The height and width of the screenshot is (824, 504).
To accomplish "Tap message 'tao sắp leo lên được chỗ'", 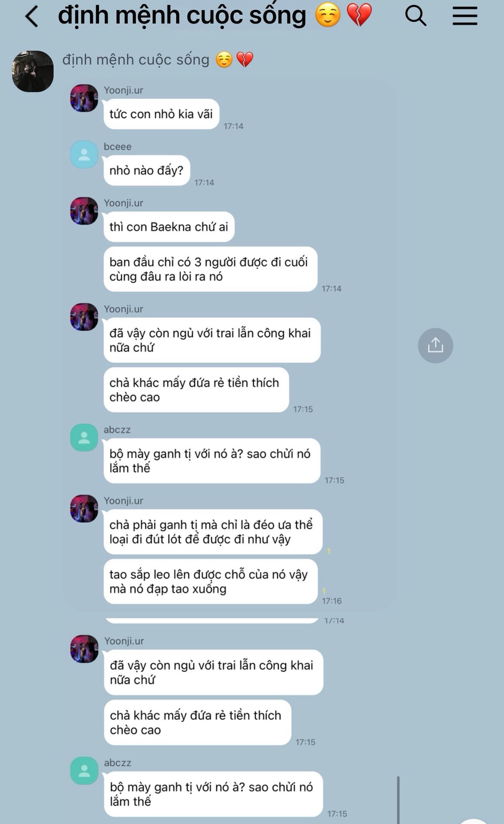I will pyautogui.click(x=210, y=582).
